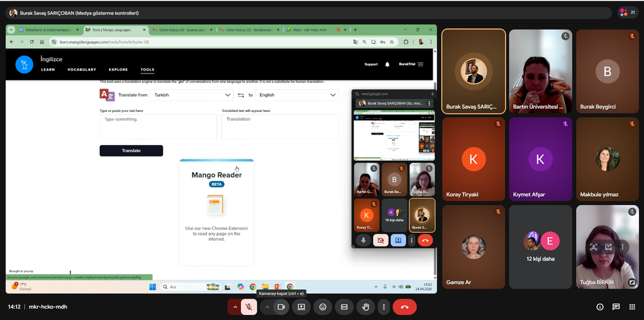Switch to the EXPLORE menu item
Screen dimensions: 644x320
point(118,70)
